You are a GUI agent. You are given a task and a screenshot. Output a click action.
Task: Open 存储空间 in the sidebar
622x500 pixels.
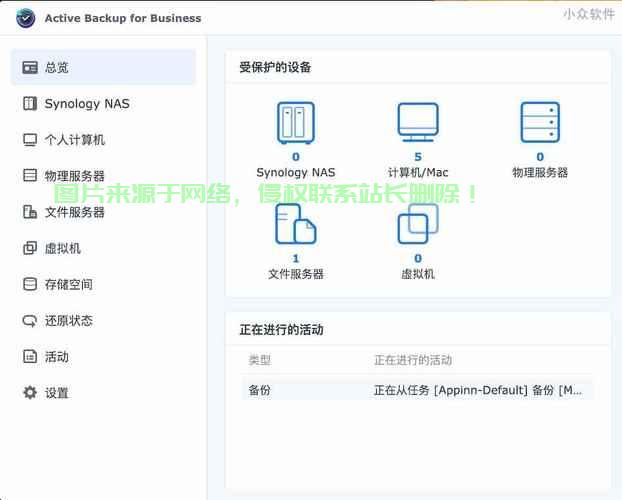pos(103,284)
